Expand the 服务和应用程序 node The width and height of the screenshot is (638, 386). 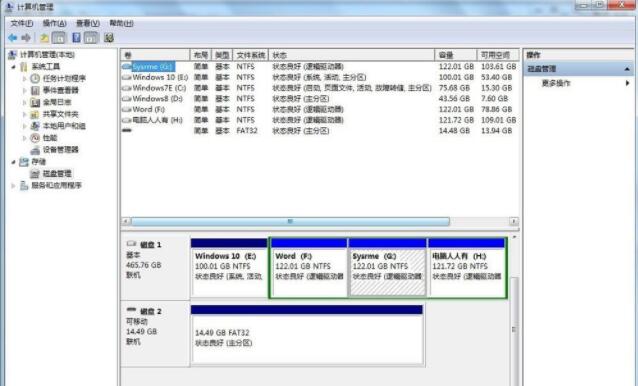click(x=13, y=186)
